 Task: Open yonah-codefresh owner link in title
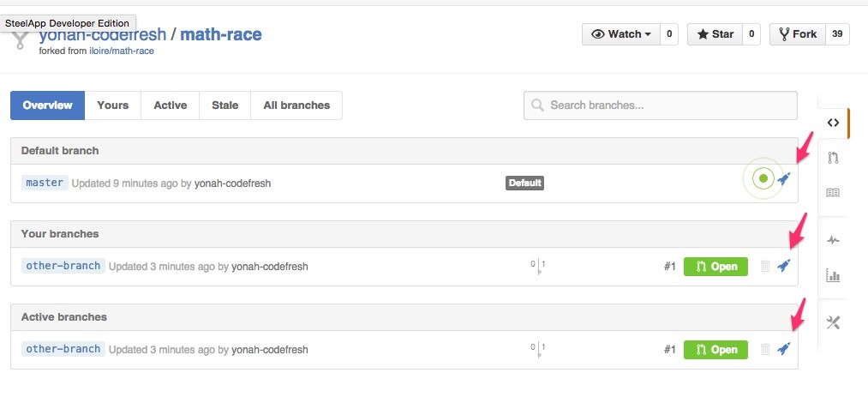point(103,34)
